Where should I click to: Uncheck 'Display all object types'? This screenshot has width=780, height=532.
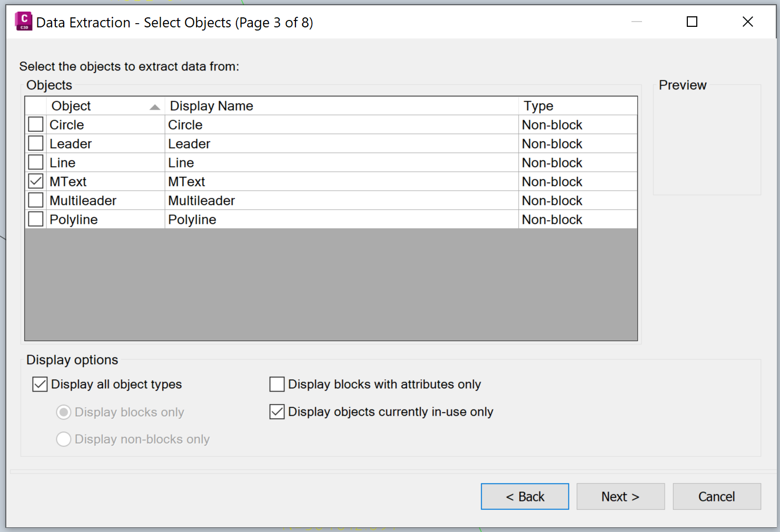click(x=40, y=384)
